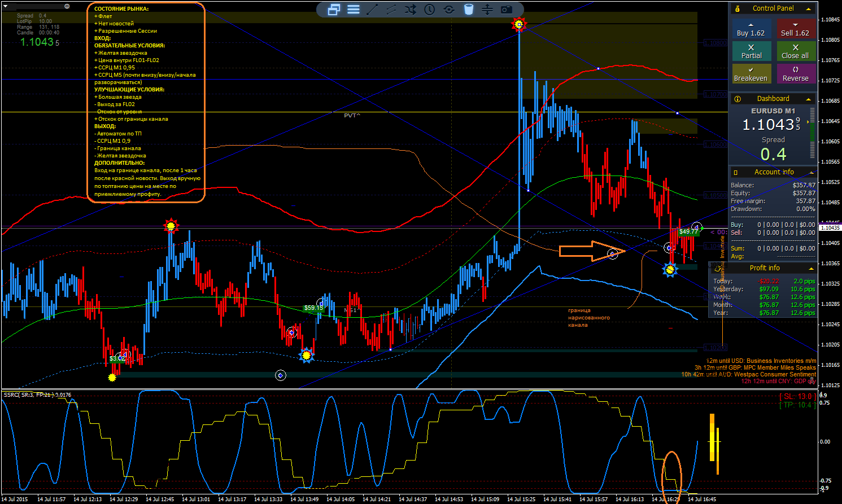
Task: Click the circled arrow marker on bottom teal line
Action: [281, 375]
